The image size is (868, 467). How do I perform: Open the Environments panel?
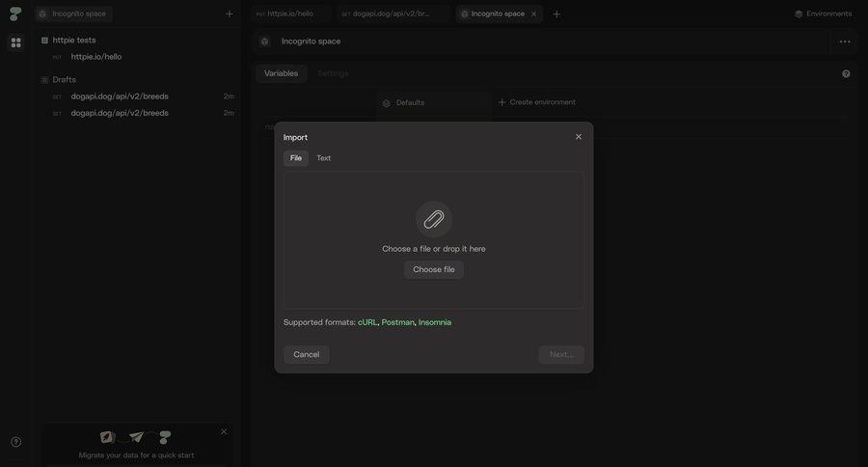pos(824,14)
